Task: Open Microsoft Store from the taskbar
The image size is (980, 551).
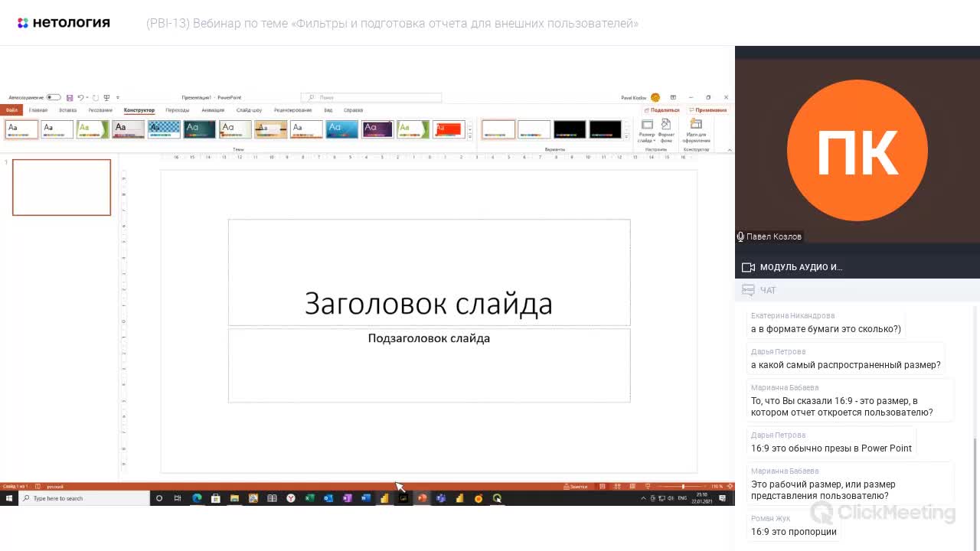Action: tap(216, 498)
